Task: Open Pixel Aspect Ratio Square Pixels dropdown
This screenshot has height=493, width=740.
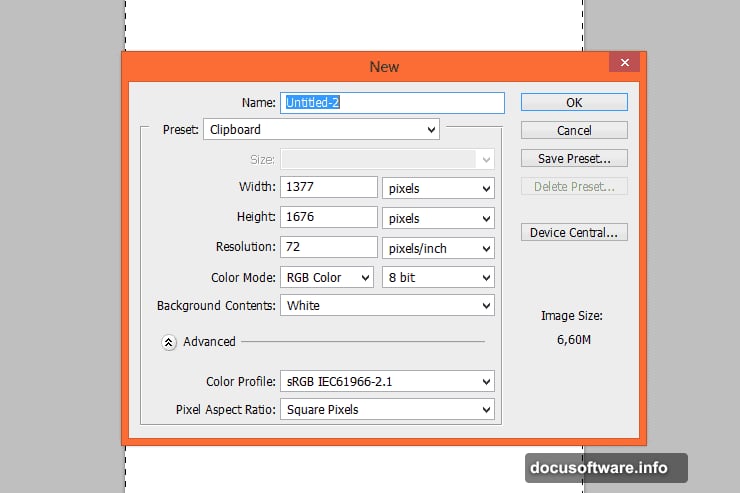Action: [388, 409]
